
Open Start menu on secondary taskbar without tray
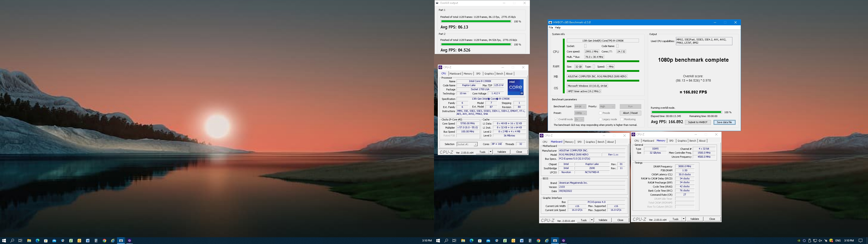[x=4, y=241]
